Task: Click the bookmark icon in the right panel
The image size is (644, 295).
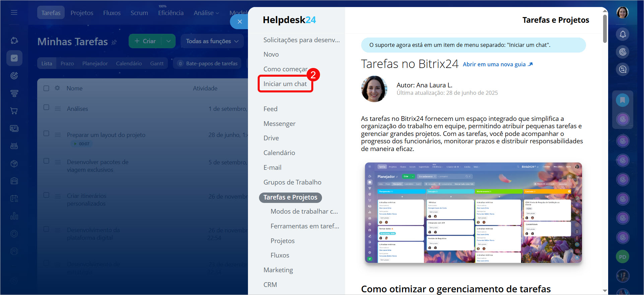Action: coord(623,100)
